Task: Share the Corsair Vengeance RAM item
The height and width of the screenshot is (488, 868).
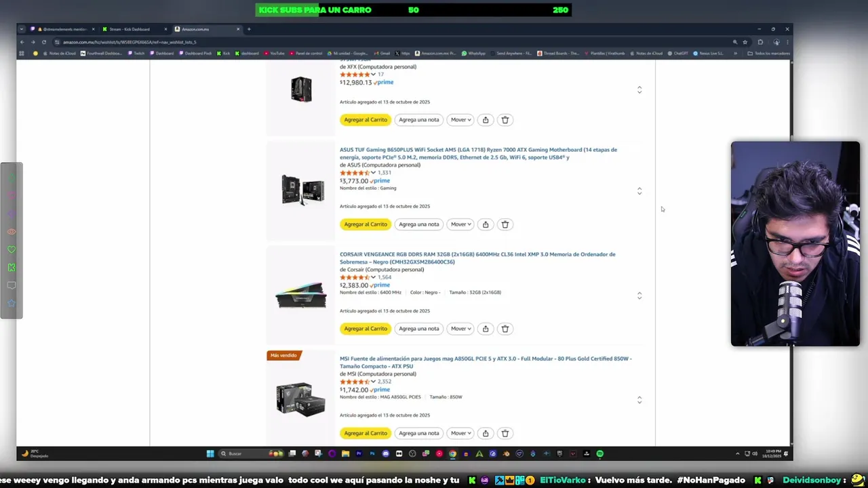Action: click(486, 329)
